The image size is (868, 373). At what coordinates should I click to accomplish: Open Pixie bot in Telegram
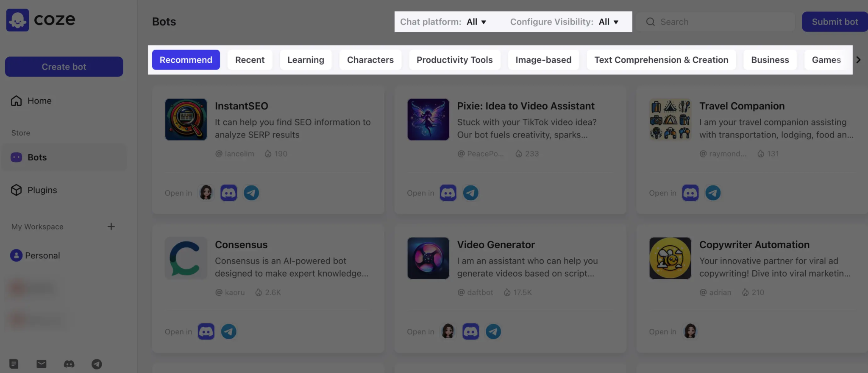point(470,193)
